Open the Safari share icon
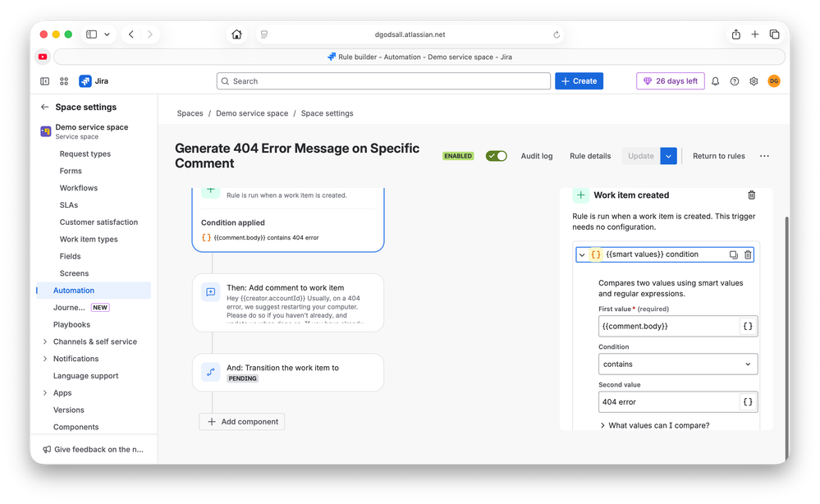The height and width of the screenshot is (504, 820). tap(735, 34)
